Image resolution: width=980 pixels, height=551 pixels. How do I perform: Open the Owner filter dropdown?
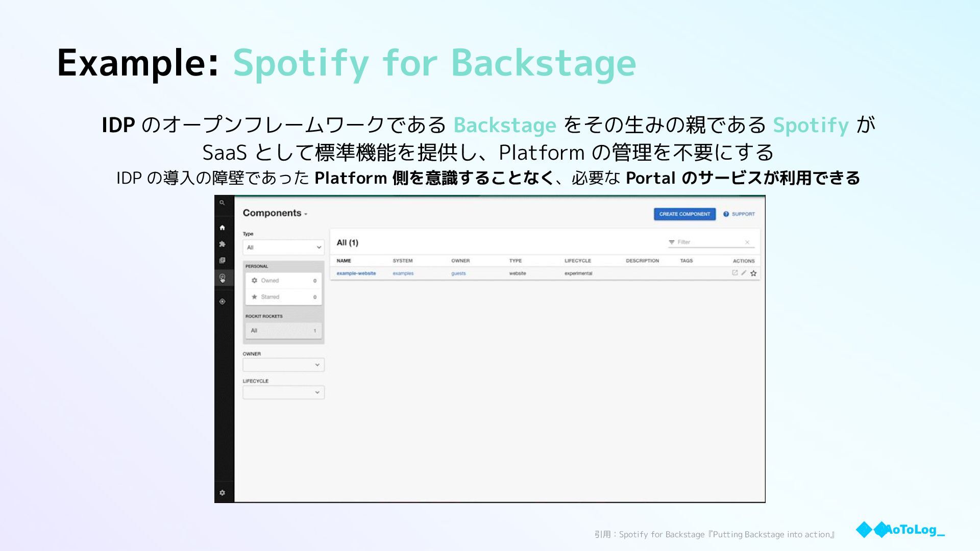(283, 365)
